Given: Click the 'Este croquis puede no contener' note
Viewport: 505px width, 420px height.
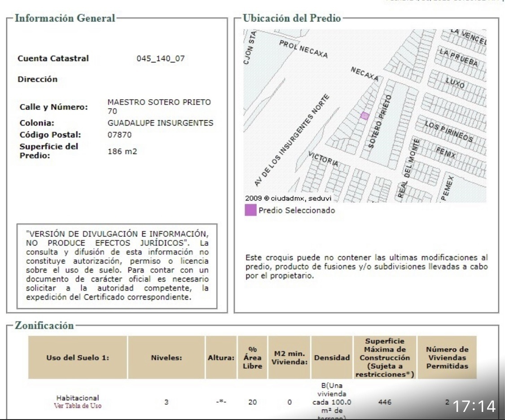Looking at the screenshot, I should pos(366,267).
